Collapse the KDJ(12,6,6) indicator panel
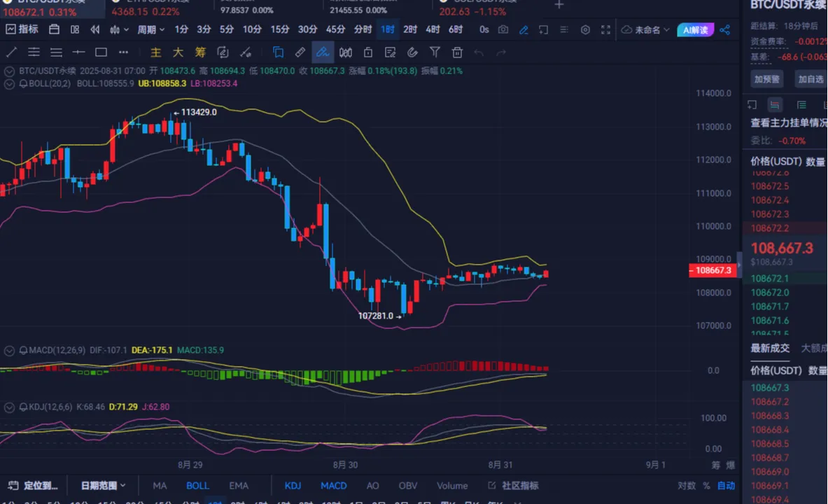The height and width of the screenshot is (504, 828). [9, 407]
